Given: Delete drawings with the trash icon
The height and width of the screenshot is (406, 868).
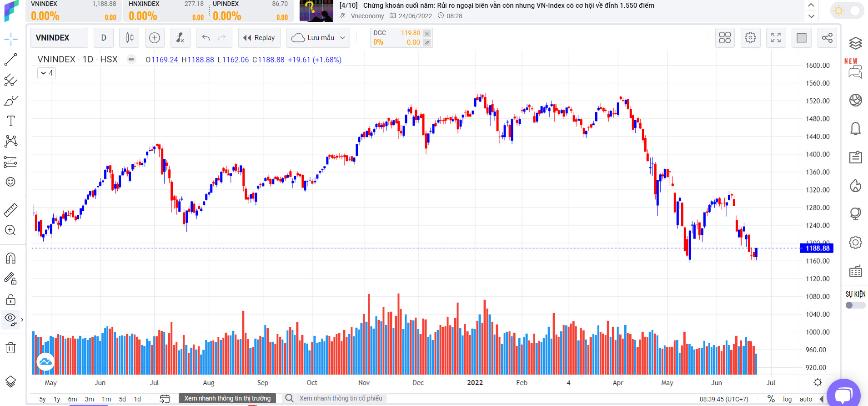Looking at the screenshot, I should [x=11, y=348].
